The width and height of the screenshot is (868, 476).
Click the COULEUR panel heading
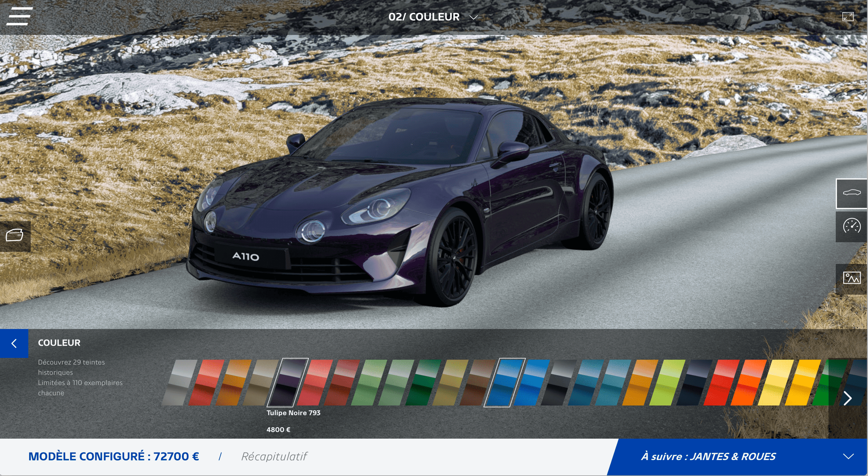(x=59, y=343)
